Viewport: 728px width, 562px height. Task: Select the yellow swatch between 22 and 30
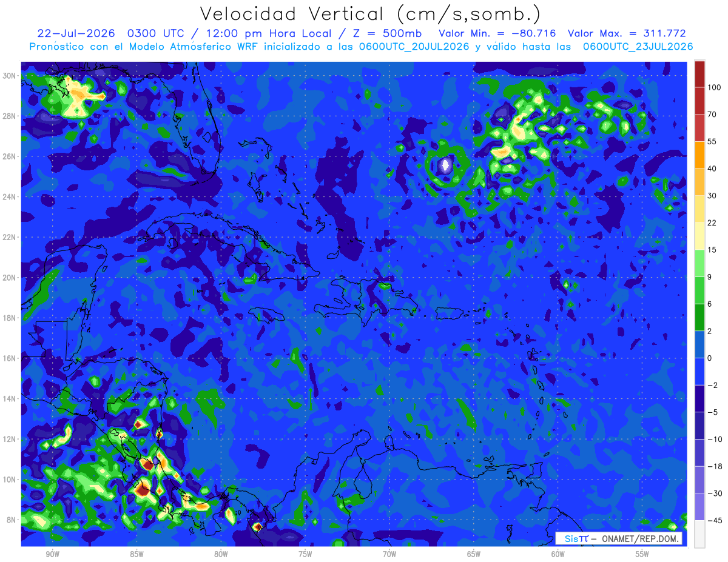point(699,209)
